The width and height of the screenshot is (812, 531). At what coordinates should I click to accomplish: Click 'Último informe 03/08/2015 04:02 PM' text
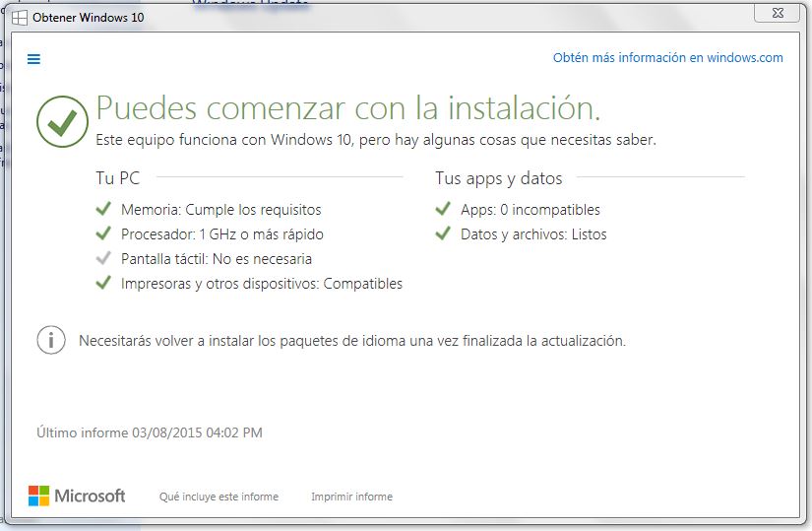point(150,432)
